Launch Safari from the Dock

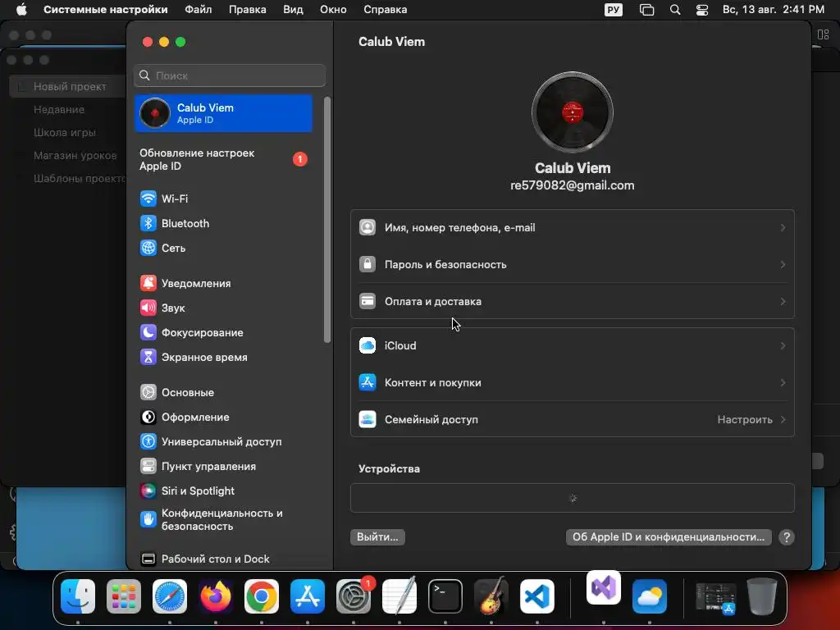coord(170,596)
